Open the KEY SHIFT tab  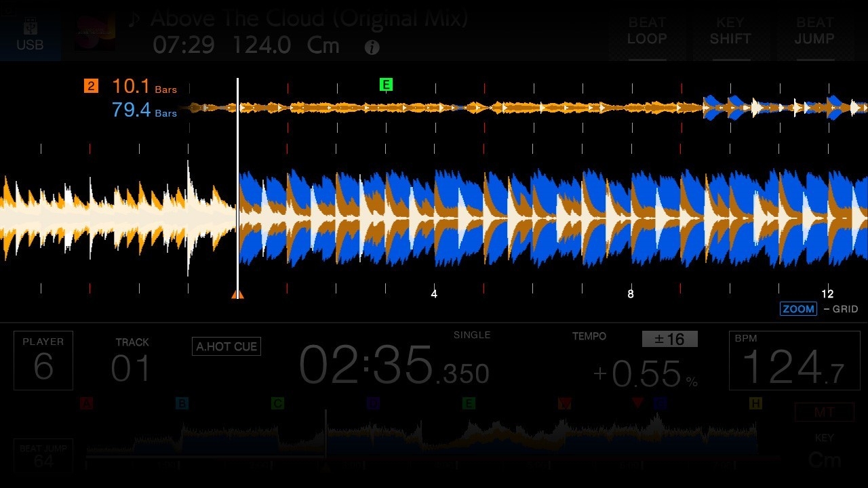[x=730, y=32]
